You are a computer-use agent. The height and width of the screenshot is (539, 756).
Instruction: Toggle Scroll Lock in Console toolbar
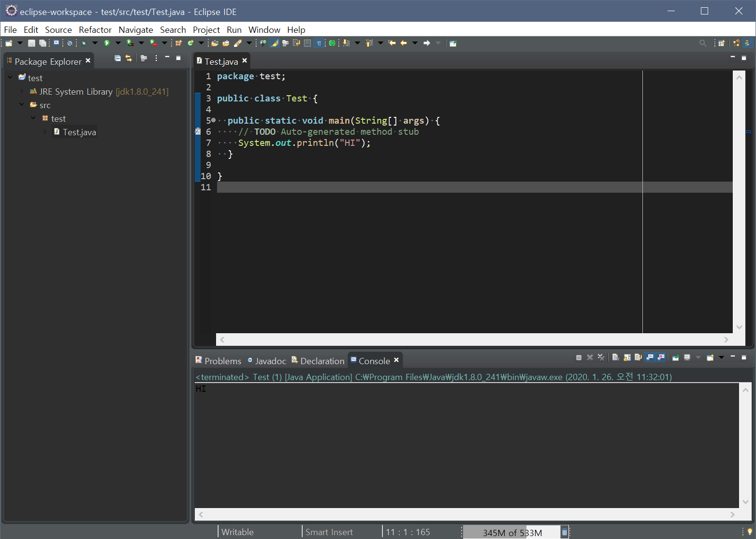pos(627,357)
